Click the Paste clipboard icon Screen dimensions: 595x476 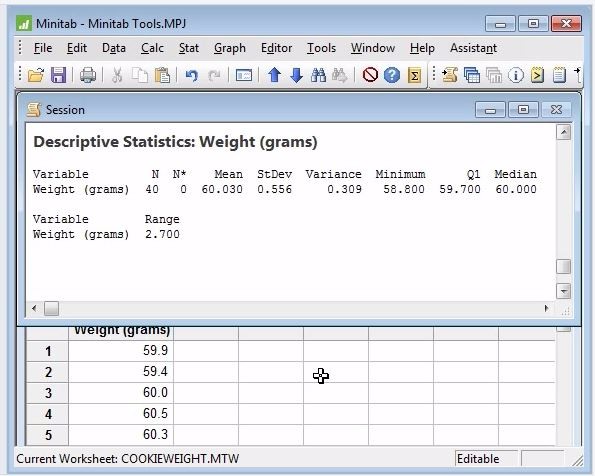coord(162,75)
